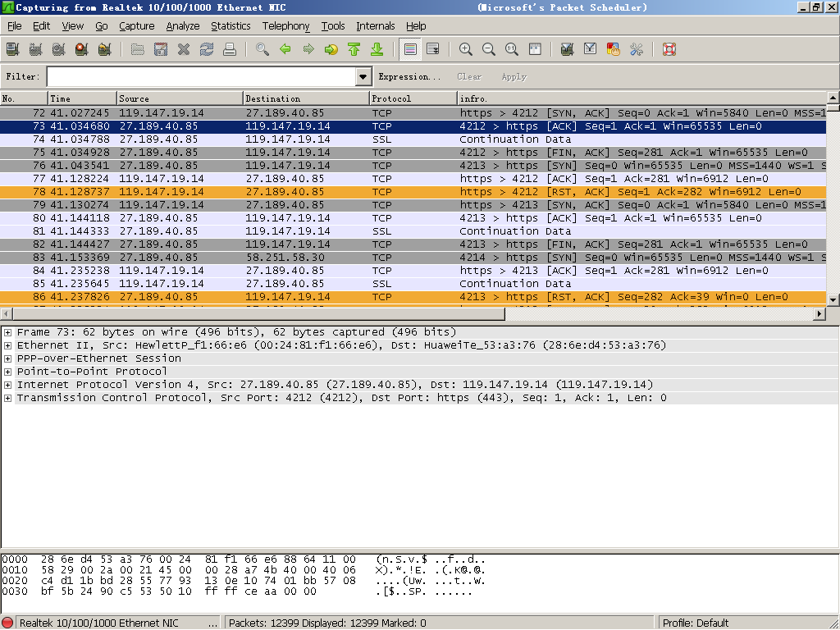Open the Internals menu
The width and height of the screenshot is (840, 630).
pyautogui.click(x=376, y=25)
